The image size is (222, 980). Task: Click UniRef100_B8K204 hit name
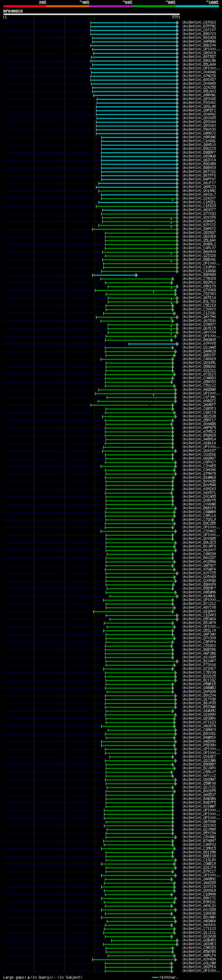(x=199, y=45)
